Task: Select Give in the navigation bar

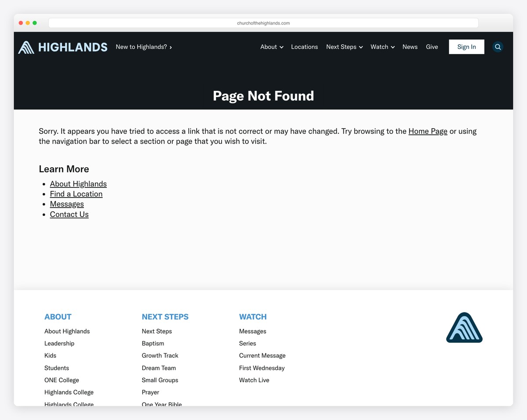Action: tap(432, 47)
